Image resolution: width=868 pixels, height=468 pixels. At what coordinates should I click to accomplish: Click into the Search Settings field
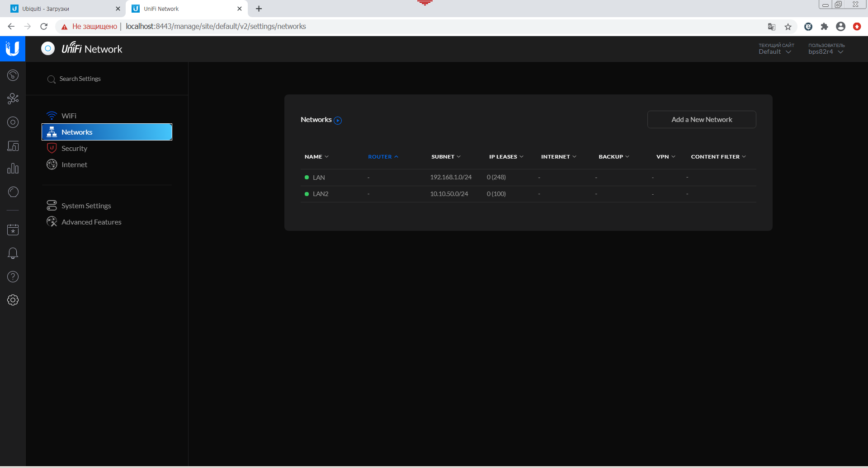[x=107, y=79]
